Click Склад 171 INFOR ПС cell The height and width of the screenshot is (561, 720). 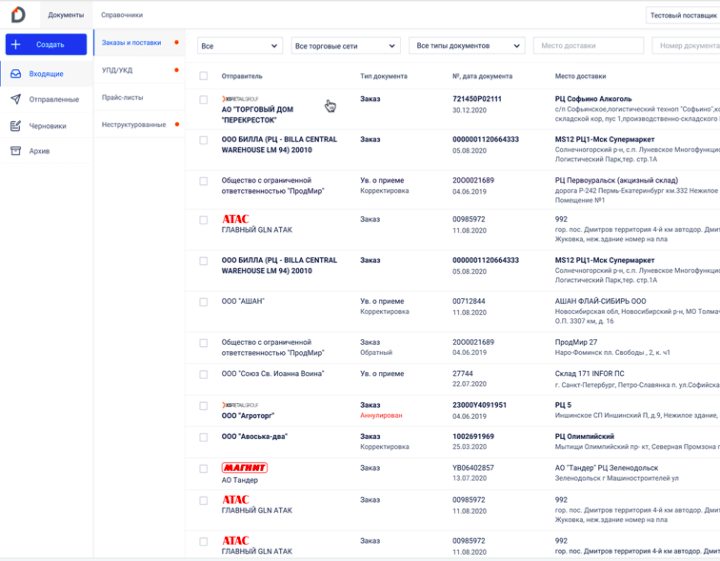[x=590, y=374]
